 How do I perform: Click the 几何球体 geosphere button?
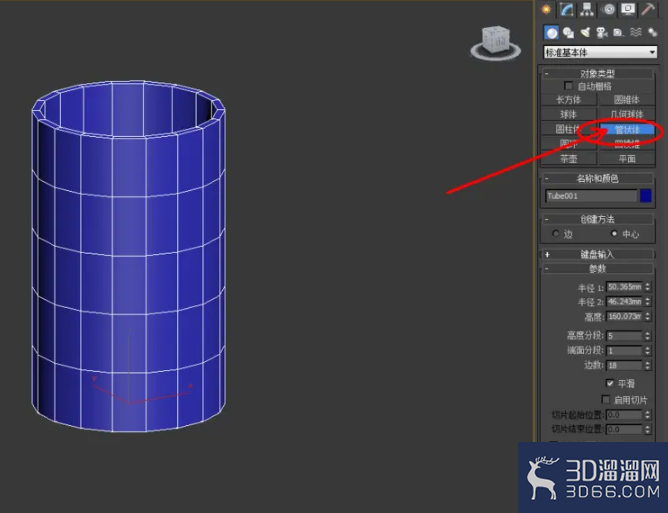point(627,114)
